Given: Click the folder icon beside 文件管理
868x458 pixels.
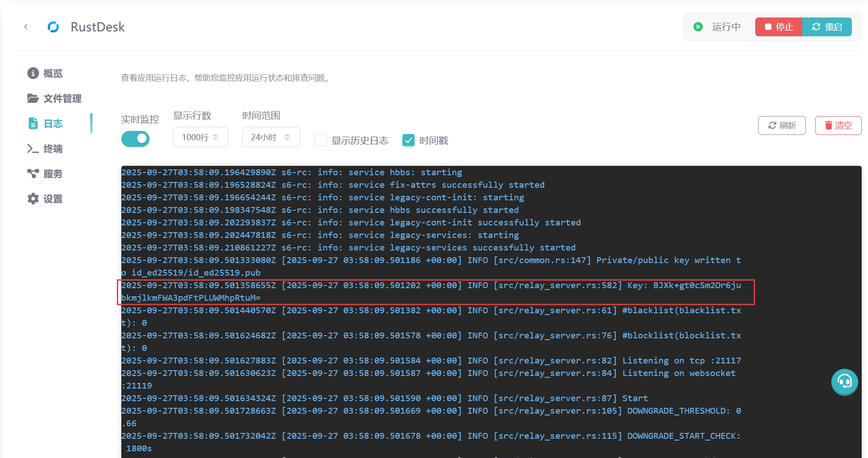Looking at the screenshot, I should [x=33, y=98].
